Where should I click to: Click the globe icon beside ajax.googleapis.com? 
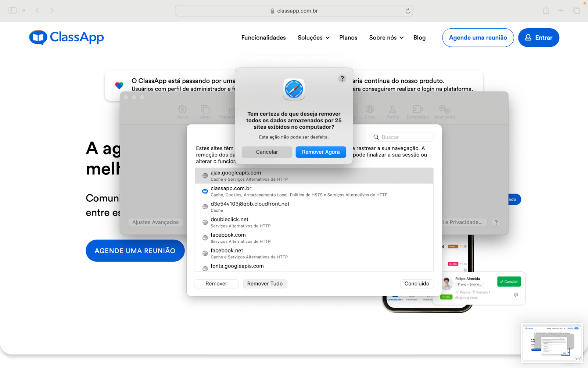tap(205, 176)
